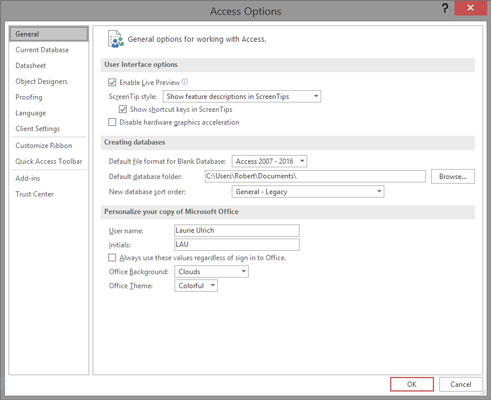Click the User name text field
Screen dimensions: 491x400
click(x=237, y=230)
